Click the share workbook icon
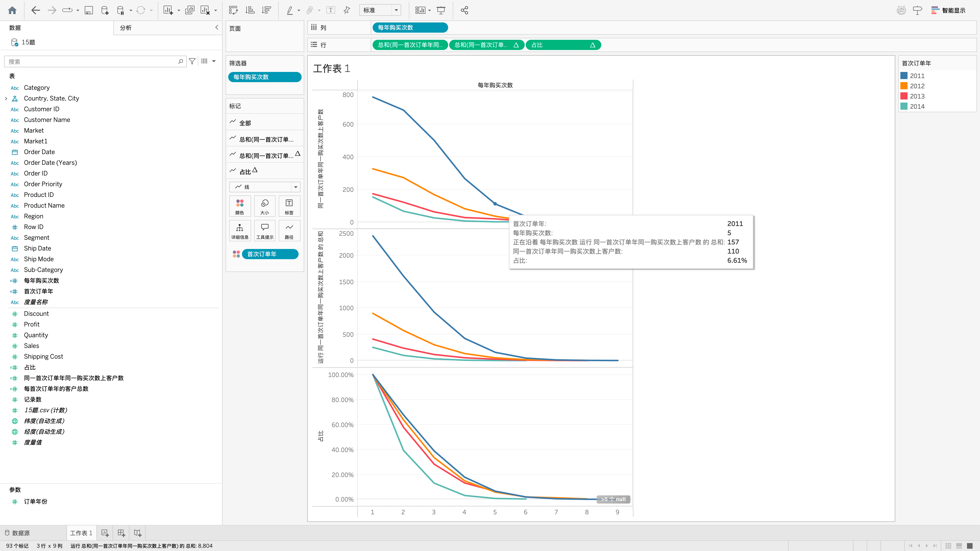Screen dimensions: 980x551 [x=464, y=10]
